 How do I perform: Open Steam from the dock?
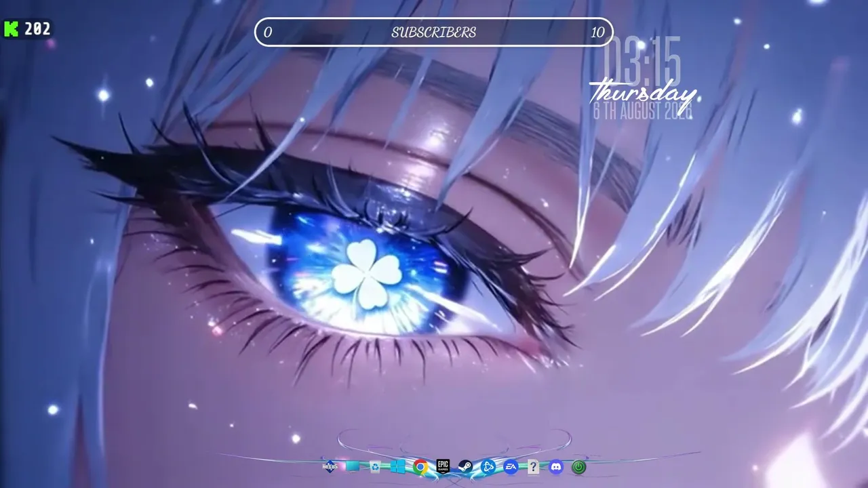465,466
